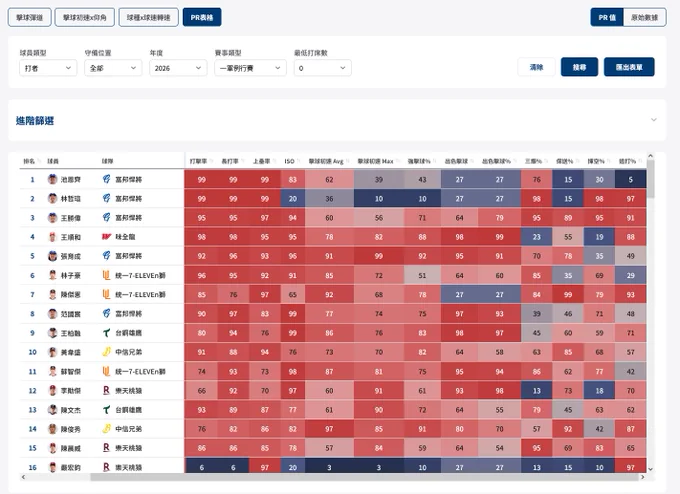
Task: Sort table by ISO sort icon
Action: click(298, 161)
